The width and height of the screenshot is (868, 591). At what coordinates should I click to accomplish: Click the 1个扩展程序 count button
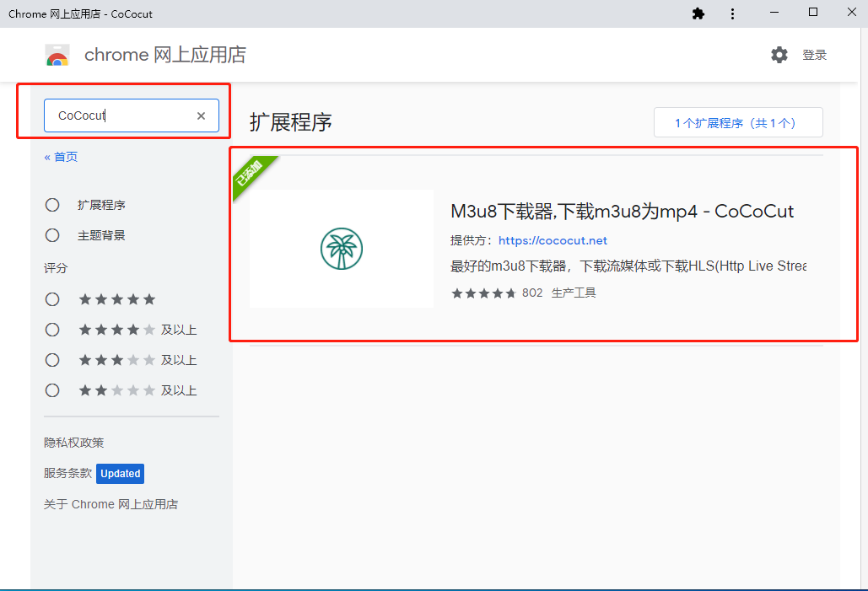[x=738, y=122]
